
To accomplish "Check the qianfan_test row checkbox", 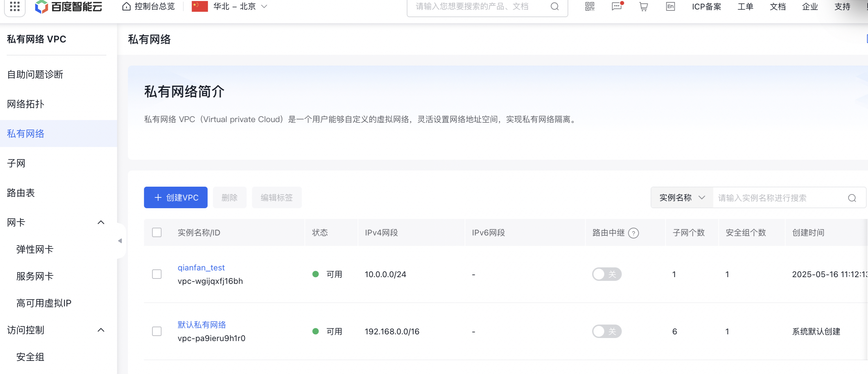I will click(157, 274).
